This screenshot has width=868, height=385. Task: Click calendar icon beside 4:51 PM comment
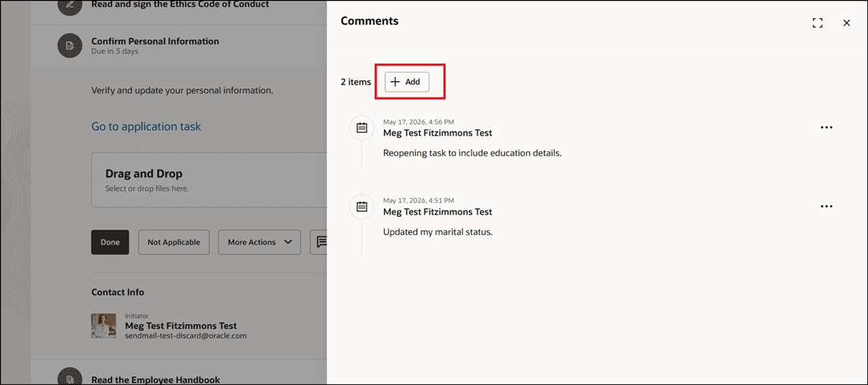(x=361, y=207)
